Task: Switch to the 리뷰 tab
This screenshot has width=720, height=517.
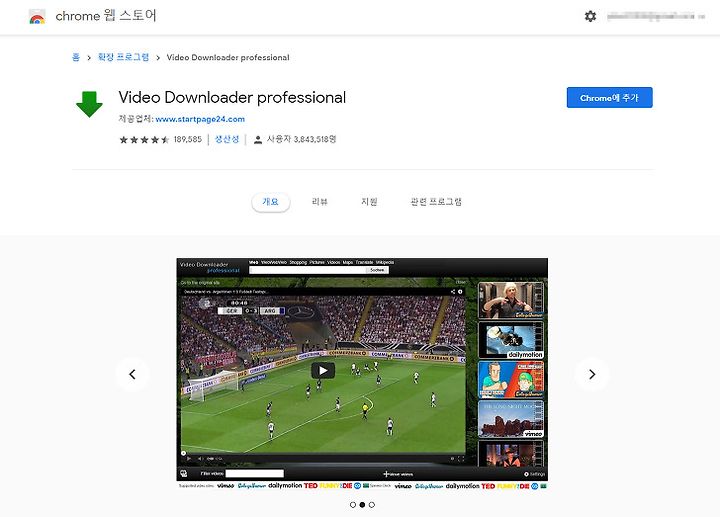Action: click(x=320, y=202)
